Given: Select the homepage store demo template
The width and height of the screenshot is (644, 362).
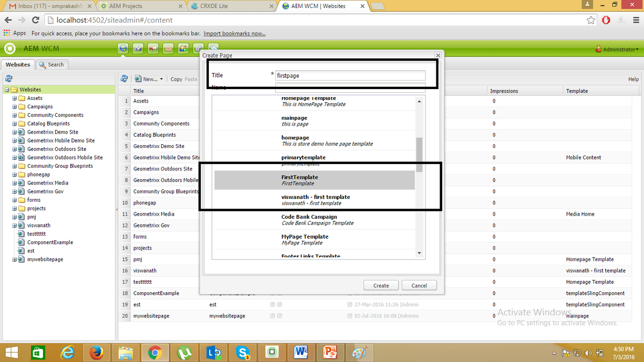Looking at the screenshot, I should click(x=314, y=141).
